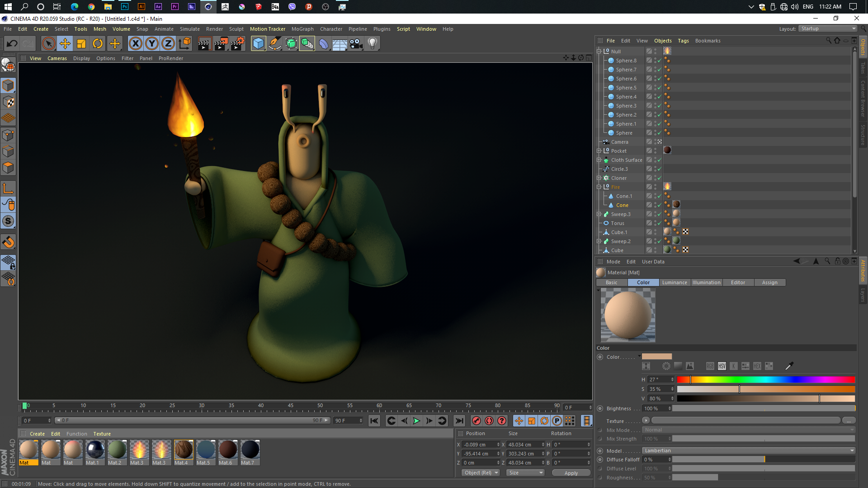Viewport: 868px width, 488px height.
Task: Add a Cube primitive object
Action: coord(258,44)
